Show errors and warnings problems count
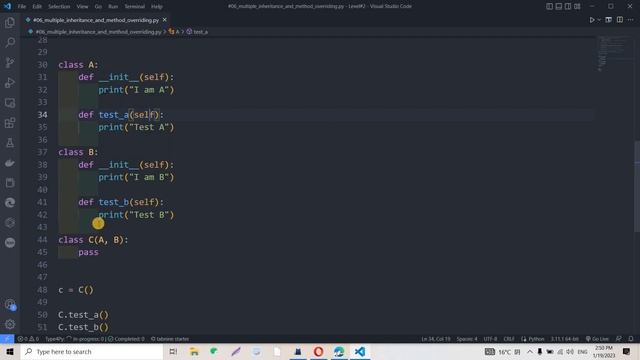The image size is (640, 360). click(28, 339)
